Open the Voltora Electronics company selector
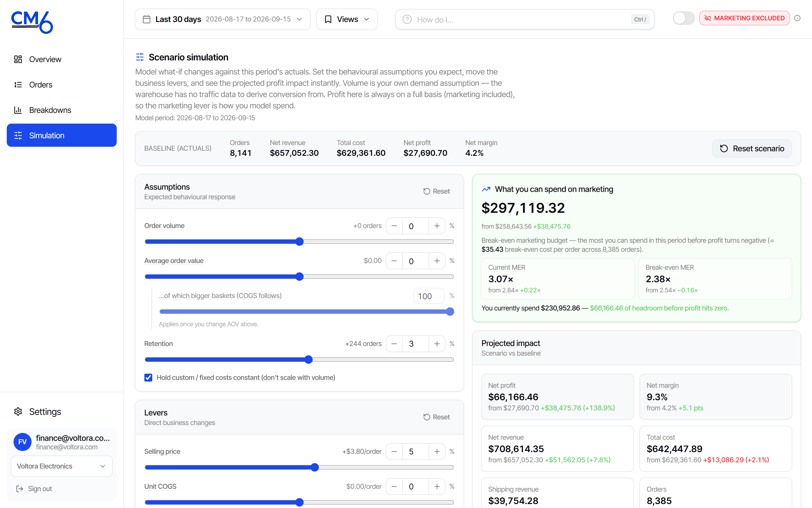812x508 pixels. point(62,466)
